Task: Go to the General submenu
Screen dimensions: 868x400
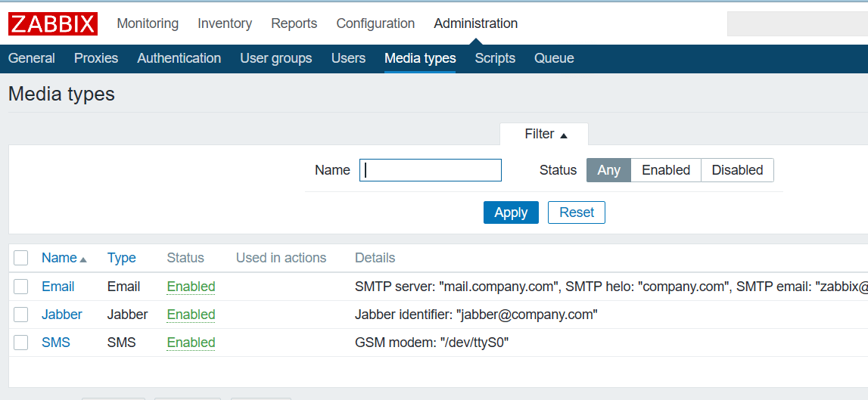Action: point(32,58)
